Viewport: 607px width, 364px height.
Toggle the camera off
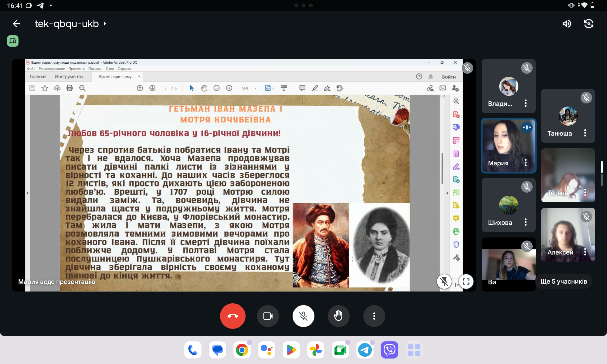[x=268, y=316]
